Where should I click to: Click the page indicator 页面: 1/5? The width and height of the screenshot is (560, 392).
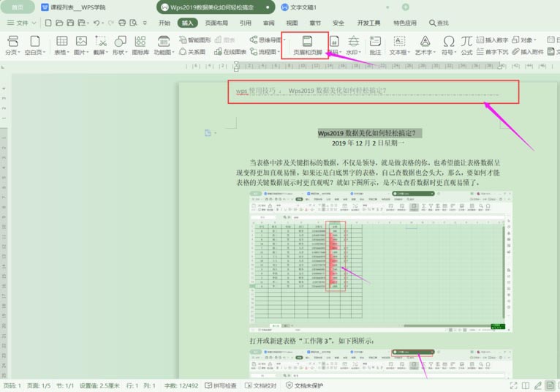39,385
